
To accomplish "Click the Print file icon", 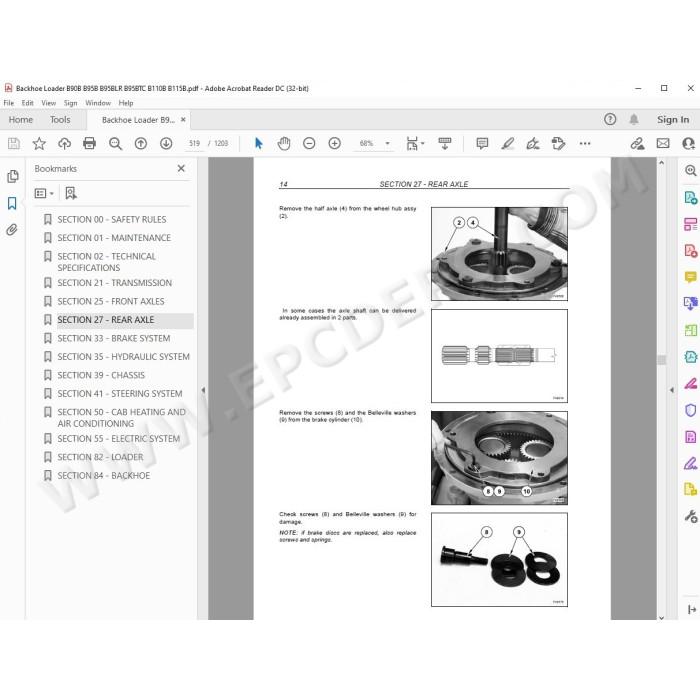I will [x=90, y=143].
